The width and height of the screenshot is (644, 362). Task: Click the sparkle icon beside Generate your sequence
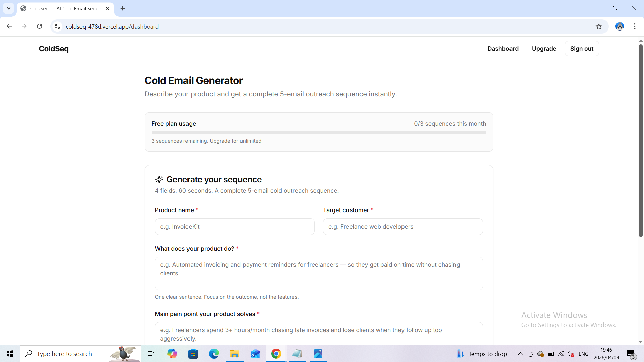tap(159, 179)
